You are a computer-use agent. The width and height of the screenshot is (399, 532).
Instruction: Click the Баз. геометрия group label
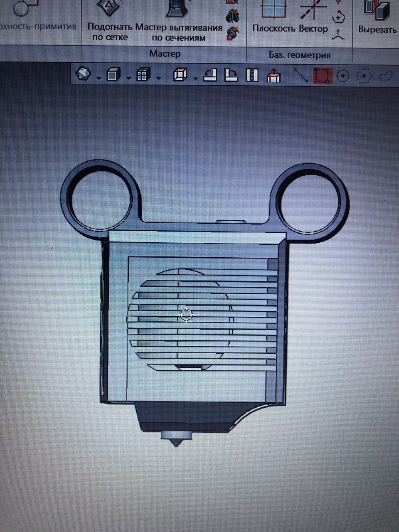(300, 55)
